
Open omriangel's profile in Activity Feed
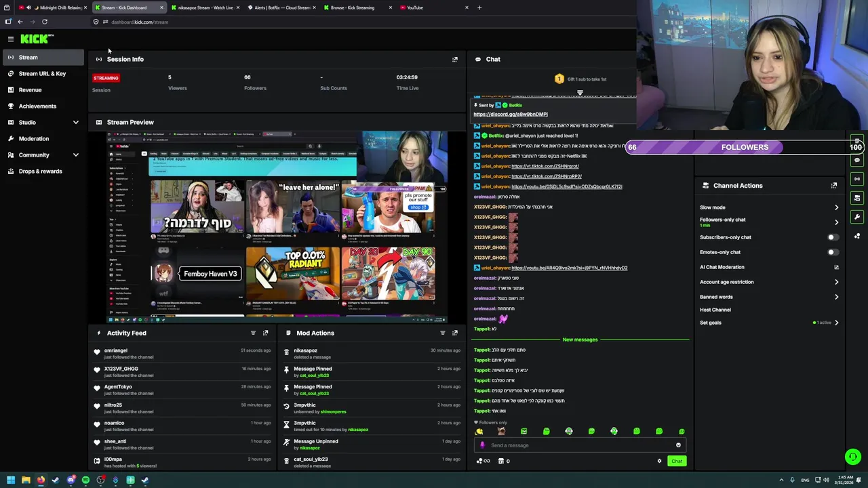(116, 350)
